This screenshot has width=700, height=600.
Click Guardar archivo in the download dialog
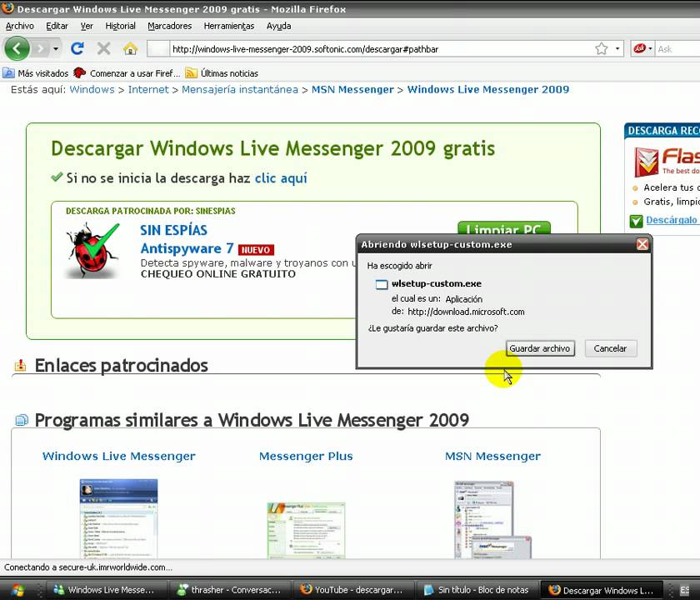tap(540, 348)
